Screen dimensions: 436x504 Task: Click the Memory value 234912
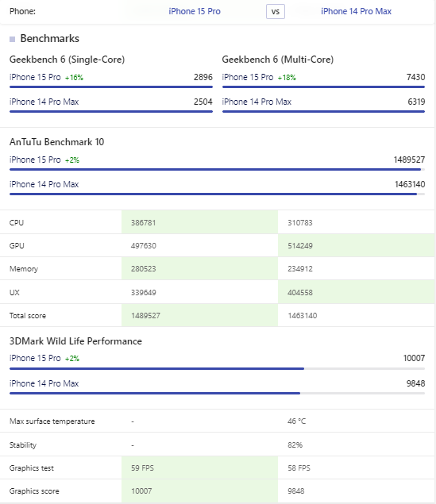[299, 269]
